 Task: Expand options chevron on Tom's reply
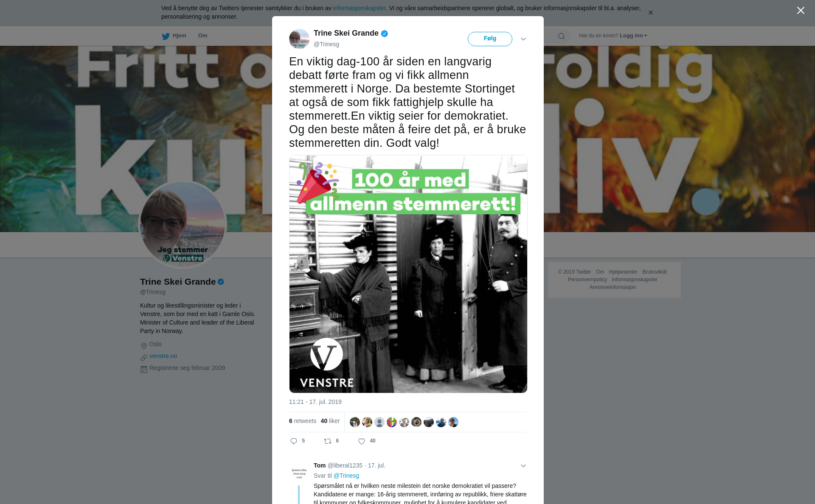(523, 466)
